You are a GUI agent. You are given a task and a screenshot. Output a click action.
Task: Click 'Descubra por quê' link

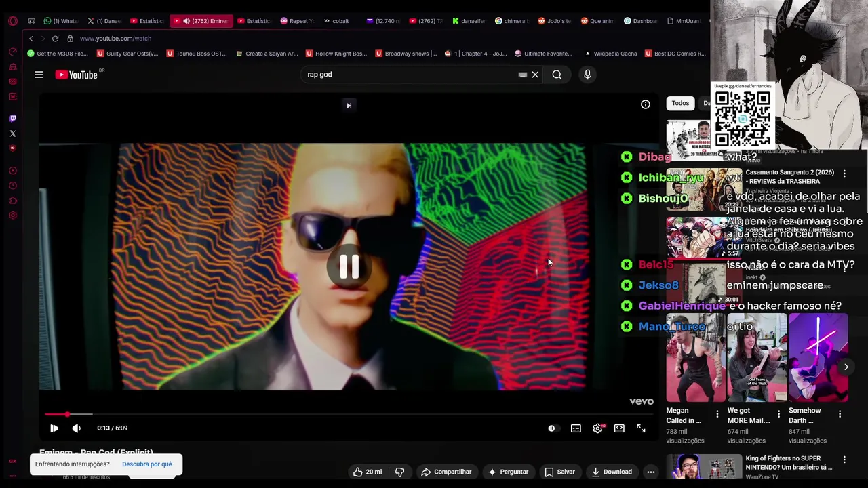point(147,464)
